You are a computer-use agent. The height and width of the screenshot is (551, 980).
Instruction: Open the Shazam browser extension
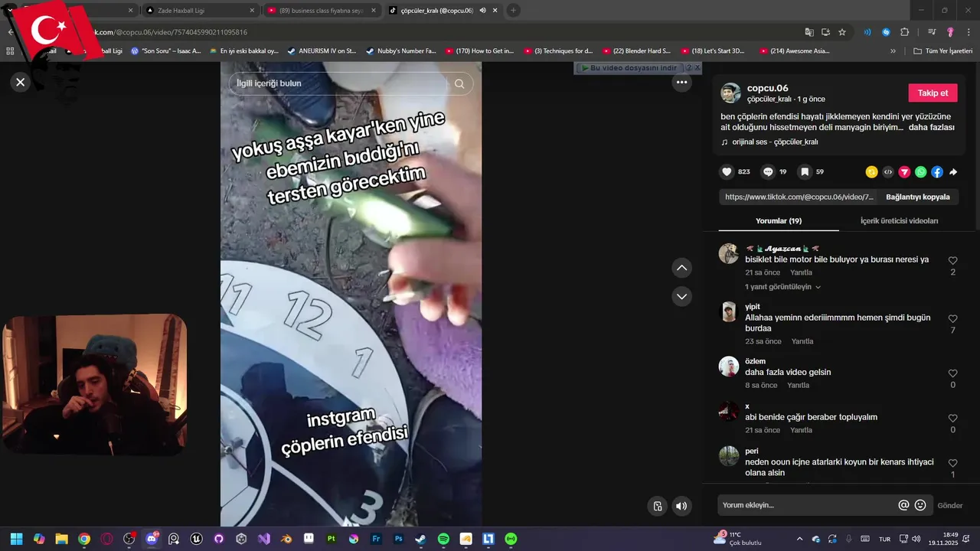(886, 32)
